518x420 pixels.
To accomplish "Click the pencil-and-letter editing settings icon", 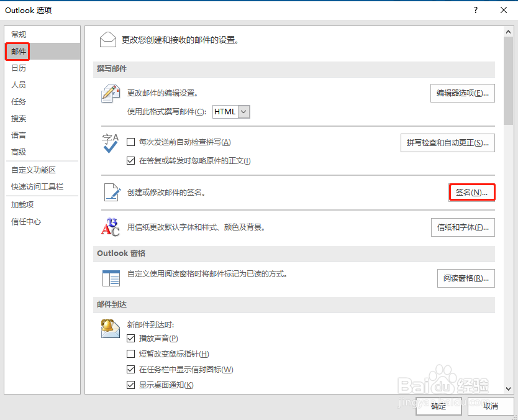I will (111, 94).
